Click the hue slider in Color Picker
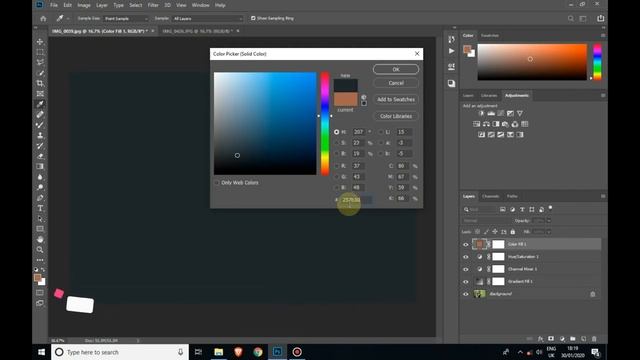640x360 pixels. (325, 124)
